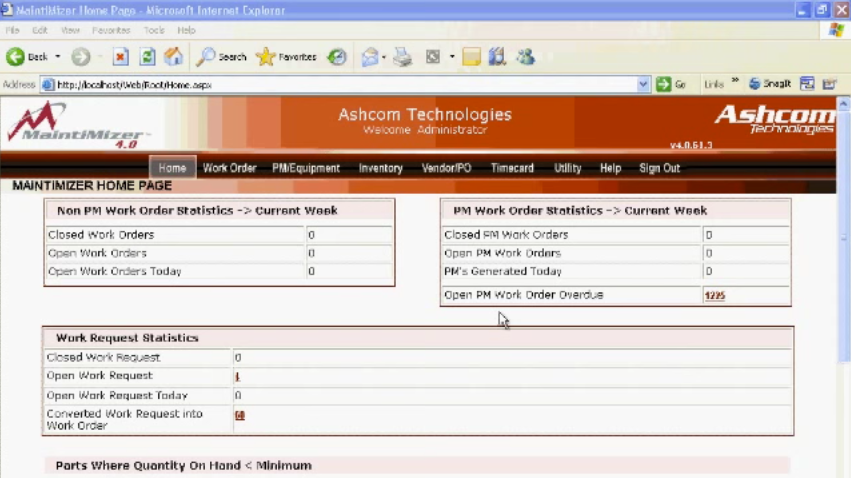Click the address bar URL field
Image resolution: width=851 pixels, height=478 pixels.
tap(345, 85)
